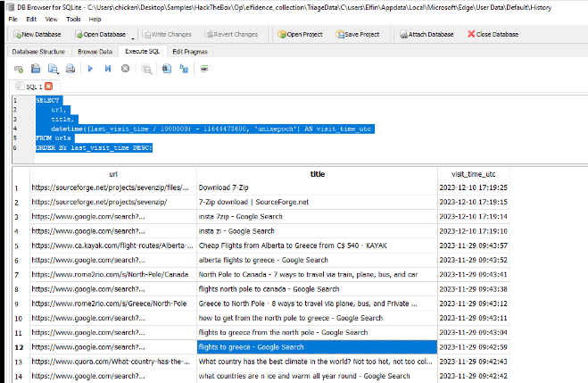Open the View menu
Screen dimensions: 588x383
coord(52,19)
